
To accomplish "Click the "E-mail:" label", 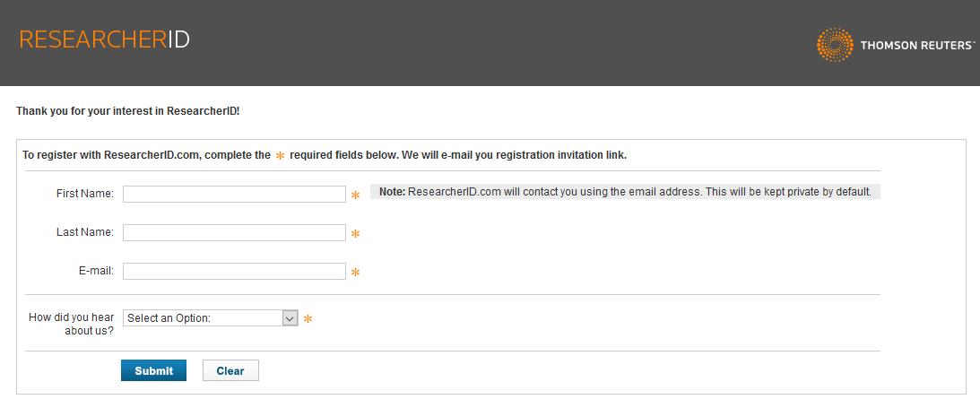I will point(96,271).
